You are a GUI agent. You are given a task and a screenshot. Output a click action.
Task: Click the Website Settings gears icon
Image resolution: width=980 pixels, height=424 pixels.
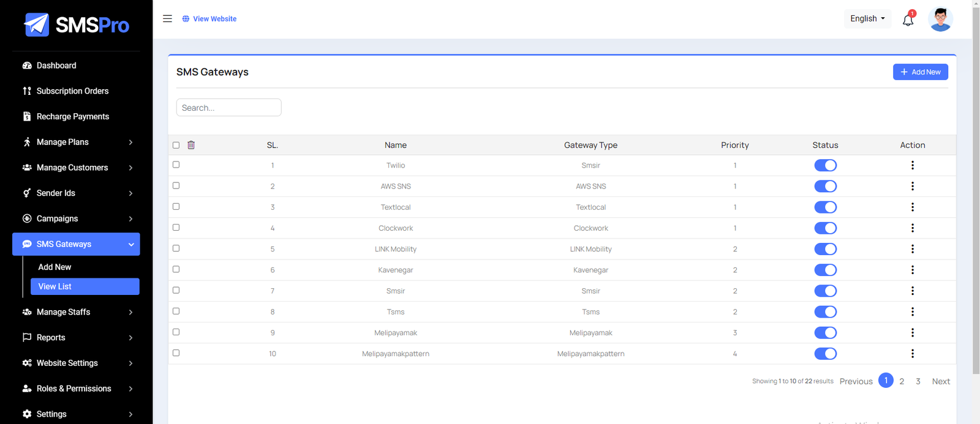tap(27, 363)
